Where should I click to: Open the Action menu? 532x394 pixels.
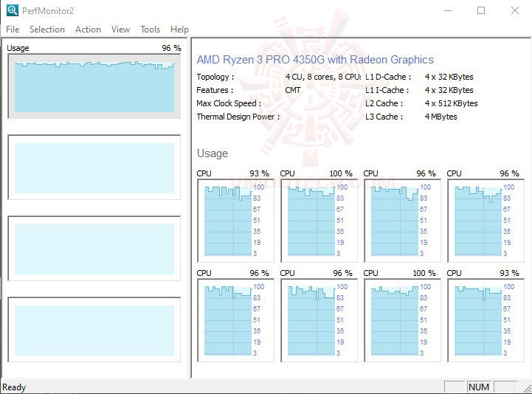coord(88,30)
